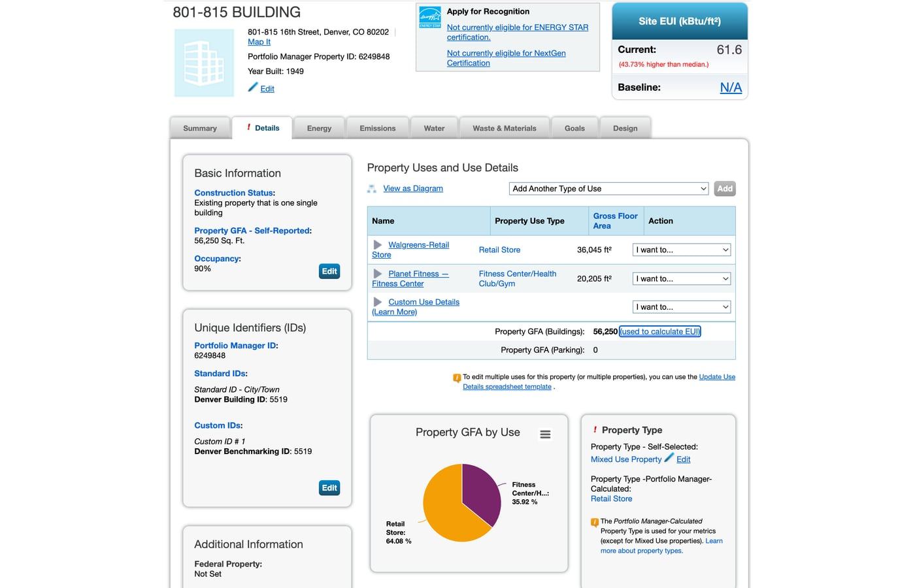Click the Add button for property use
915x588 pixels.
point(725,189)
